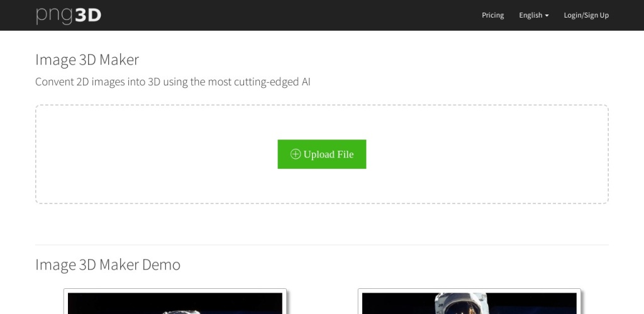Go to Login/Sign Up

586,15
